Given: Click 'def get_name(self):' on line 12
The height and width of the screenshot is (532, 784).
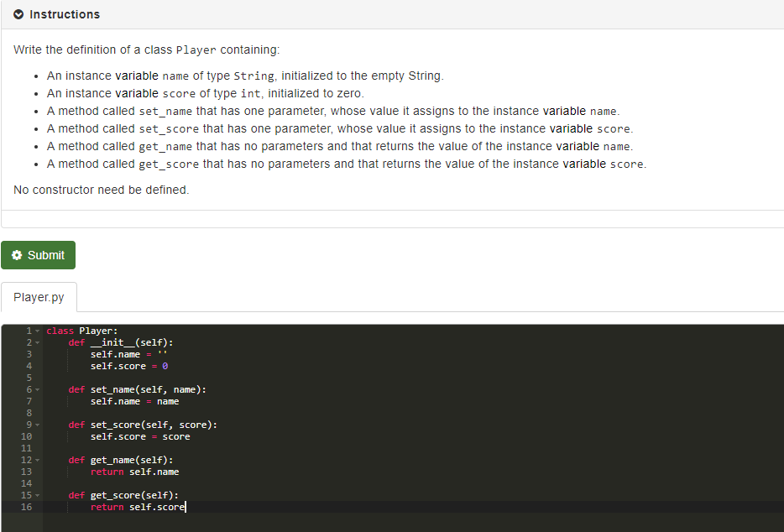Looking at the screenshot, I should (x=121, y=460).
